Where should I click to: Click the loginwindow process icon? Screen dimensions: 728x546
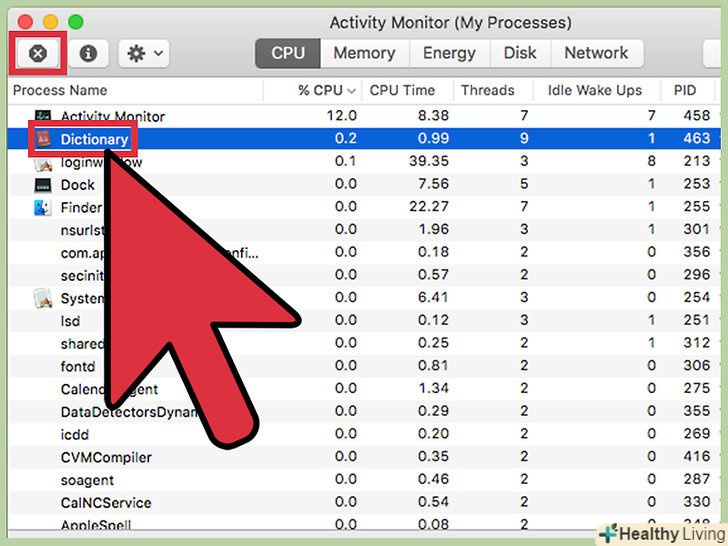(43, 163)
